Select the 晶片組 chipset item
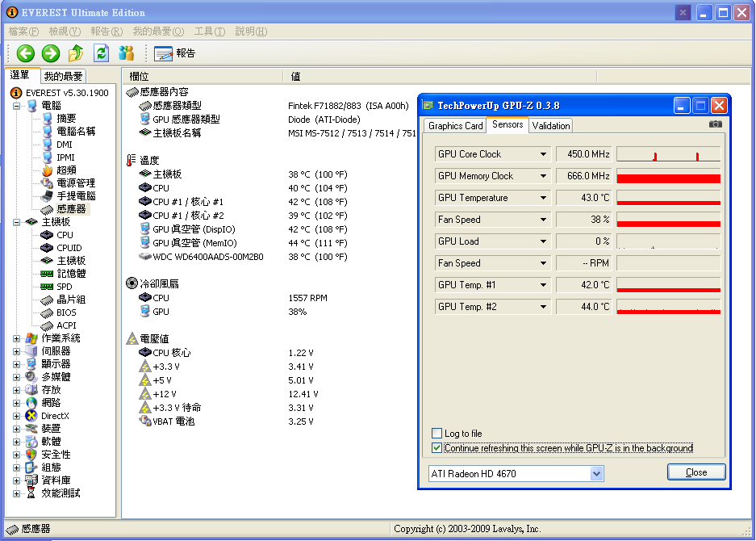Image resolution: width=756 pixels, height=541 pixels. click(71, 300)
